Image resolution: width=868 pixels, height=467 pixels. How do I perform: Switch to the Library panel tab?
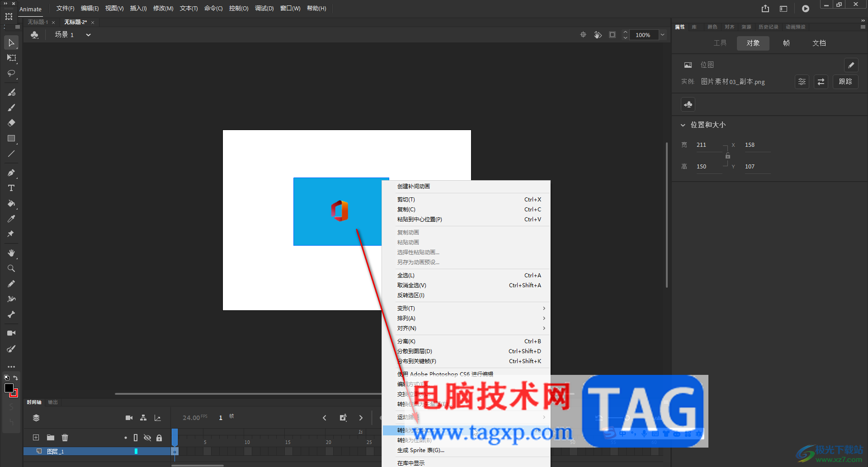(694, 27)
